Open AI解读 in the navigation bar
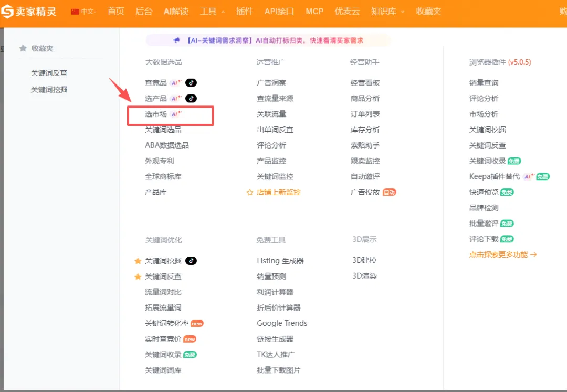Viewport: 567px width, 392px height. click(176, 12)
